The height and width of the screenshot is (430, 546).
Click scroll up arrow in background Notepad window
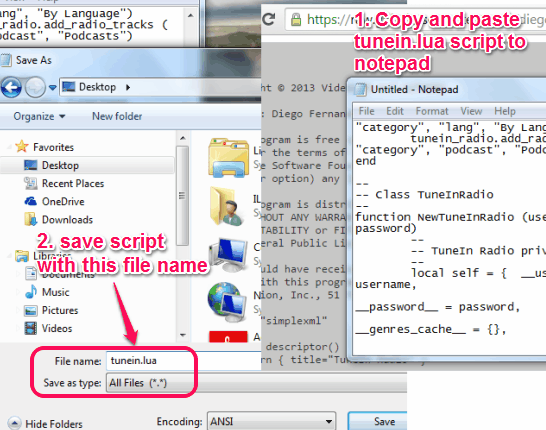point(191,15)
